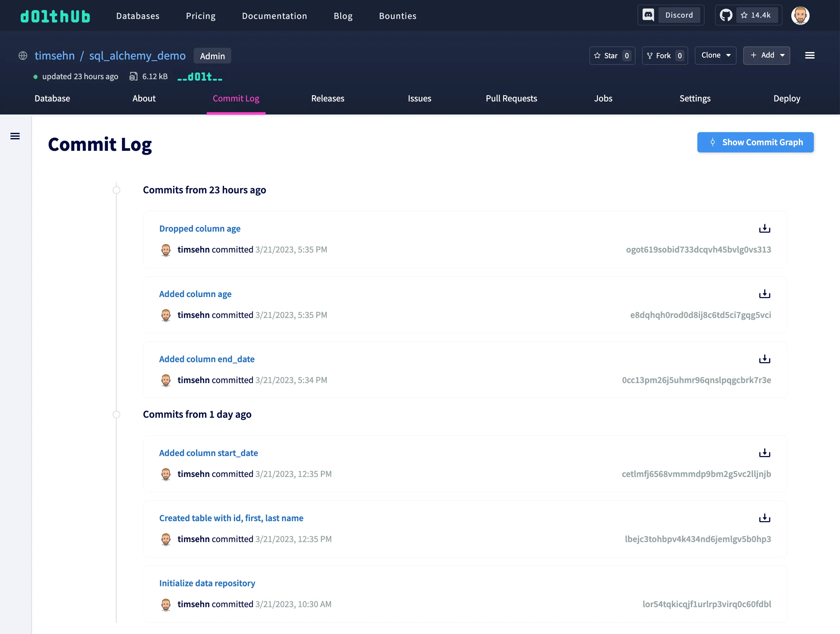Download data for 'Dropped column age' commit

pyautogui.click(x=764, y=228)
